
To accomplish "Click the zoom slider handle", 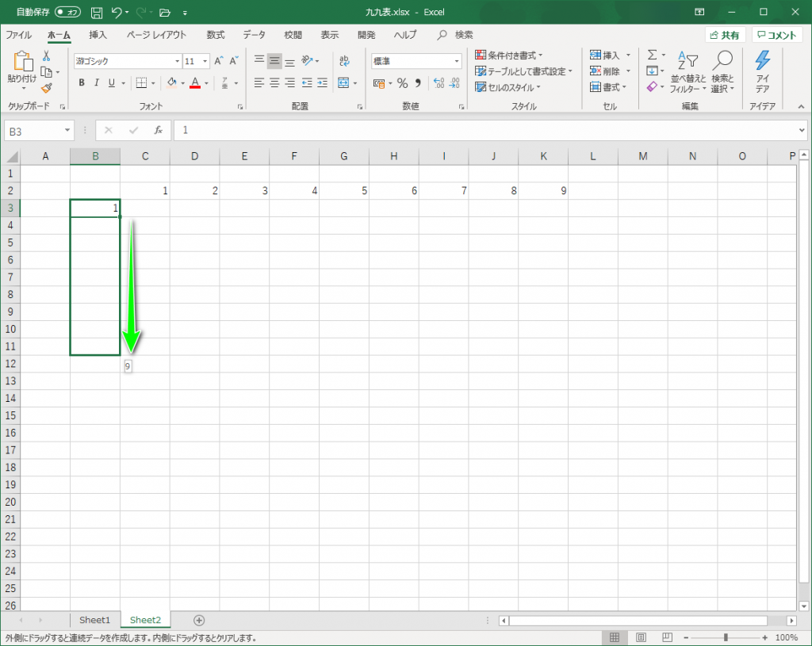I will click(726, 637).
